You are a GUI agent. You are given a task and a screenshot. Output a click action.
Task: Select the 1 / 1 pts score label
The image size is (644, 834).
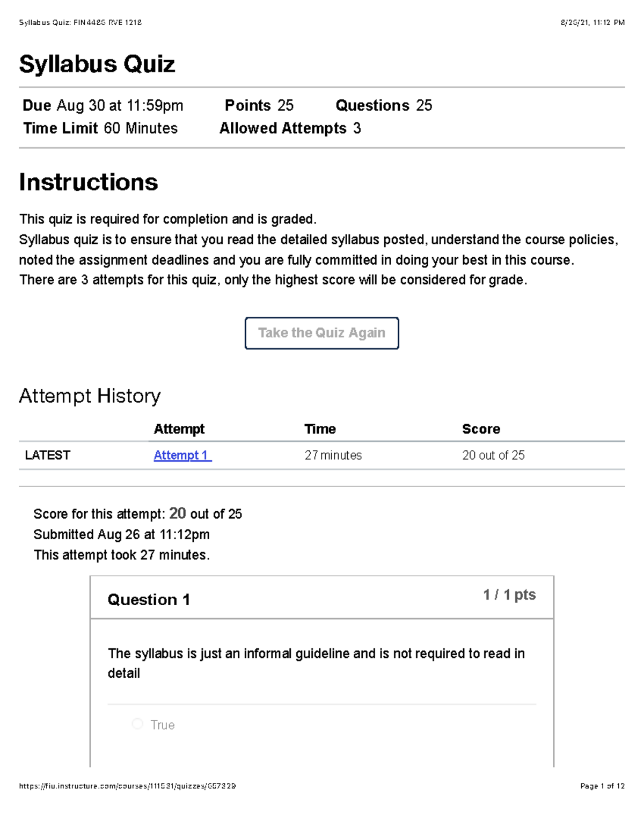point(509,595)
